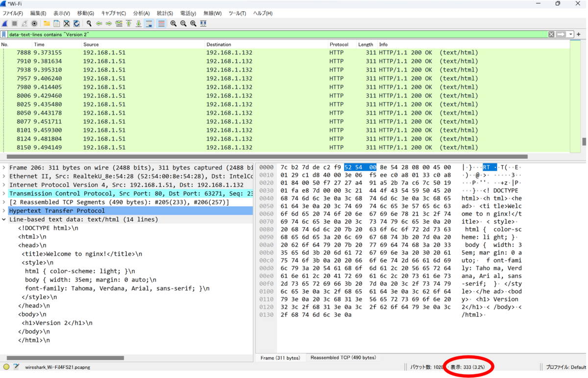Viewport: 588px width, 378px height.
Task: Toggle packet list colorization
Action: pos(161,23)
